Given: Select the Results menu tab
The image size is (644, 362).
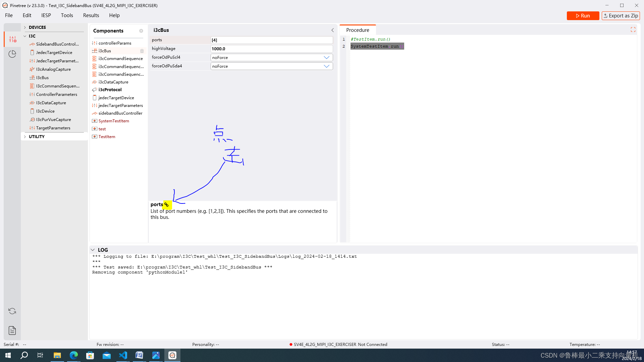Looking at the screenshot, I should coord(91,15).
